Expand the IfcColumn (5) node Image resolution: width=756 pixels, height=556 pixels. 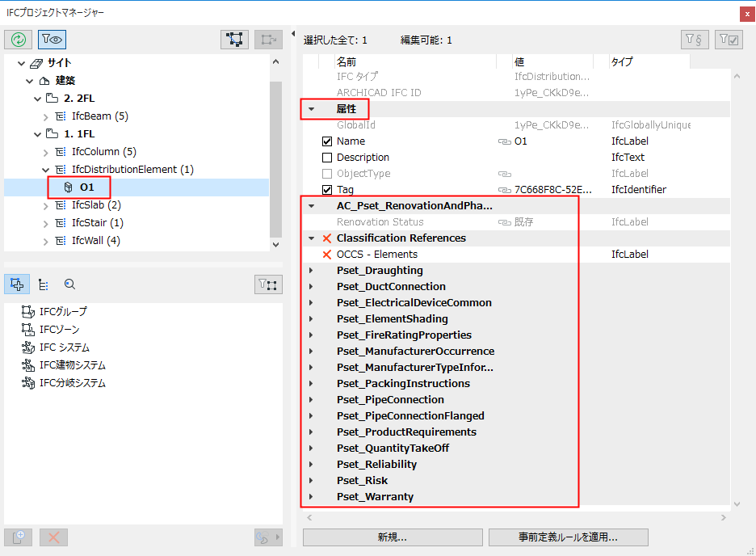[46, 153]
